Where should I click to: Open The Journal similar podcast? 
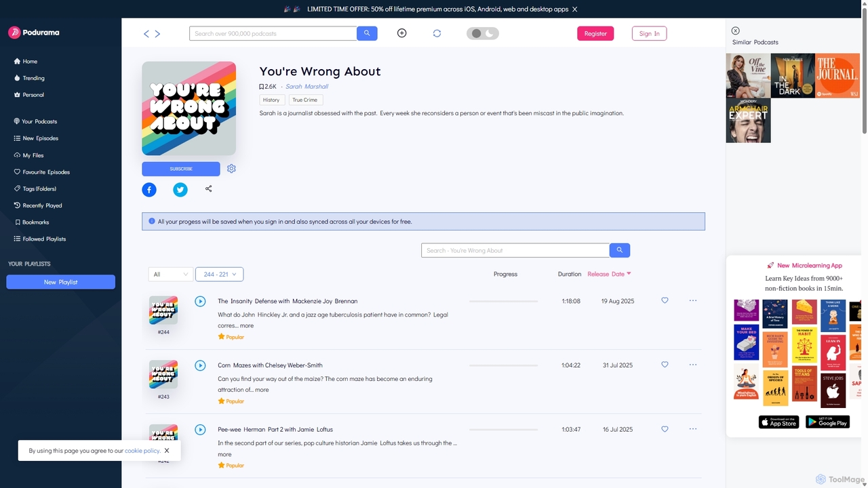tap(837, 76)
